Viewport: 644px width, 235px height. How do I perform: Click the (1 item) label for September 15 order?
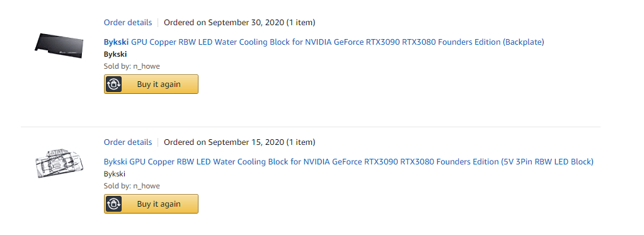click(301, 142)
